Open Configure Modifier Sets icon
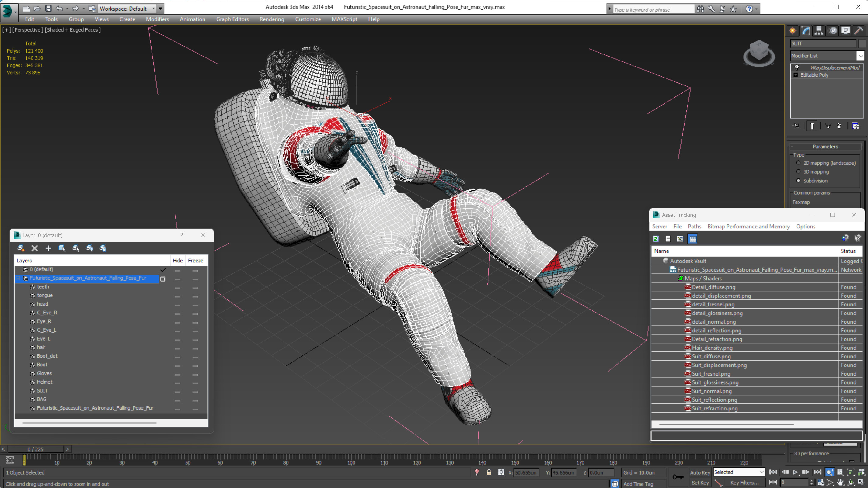The width and height of the screenshot is (868, 488). [x=855, y=126]
